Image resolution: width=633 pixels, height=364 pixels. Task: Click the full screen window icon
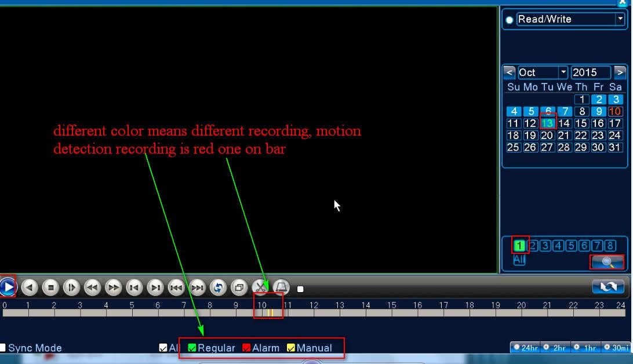pyautogui.click(x=239, y=287)
